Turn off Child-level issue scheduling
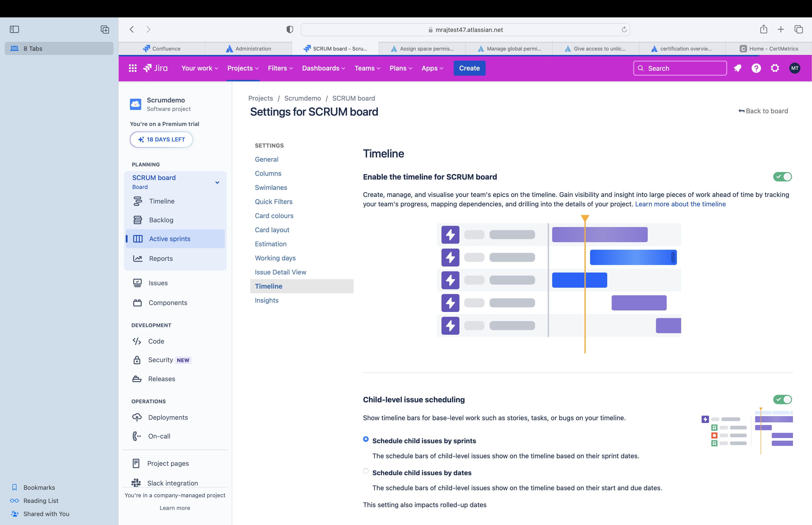812x525 pixels. pos(782,400)
